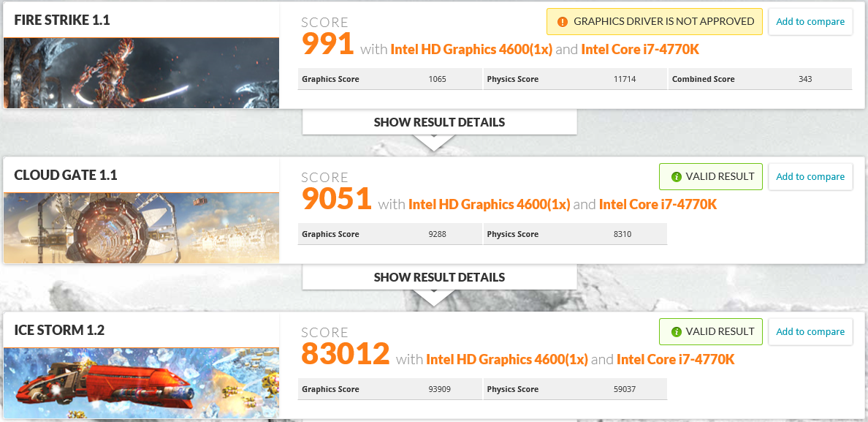Open Intel Core i7-4770K link in Ice Storm

coord(675,359)
